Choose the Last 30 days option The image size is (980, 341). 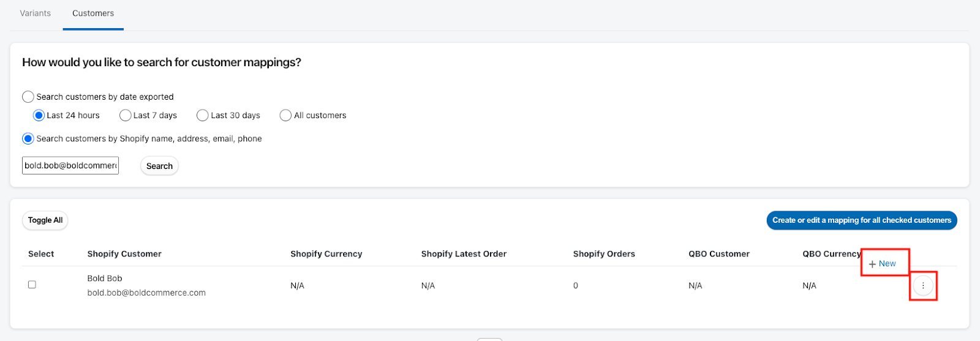[x=203, y=115]
